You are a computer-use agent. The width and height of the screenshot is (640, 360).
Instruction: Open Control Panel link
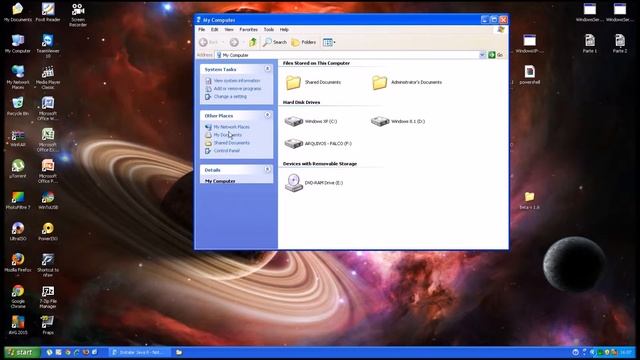pyautogui.click(x=227, y=151)
